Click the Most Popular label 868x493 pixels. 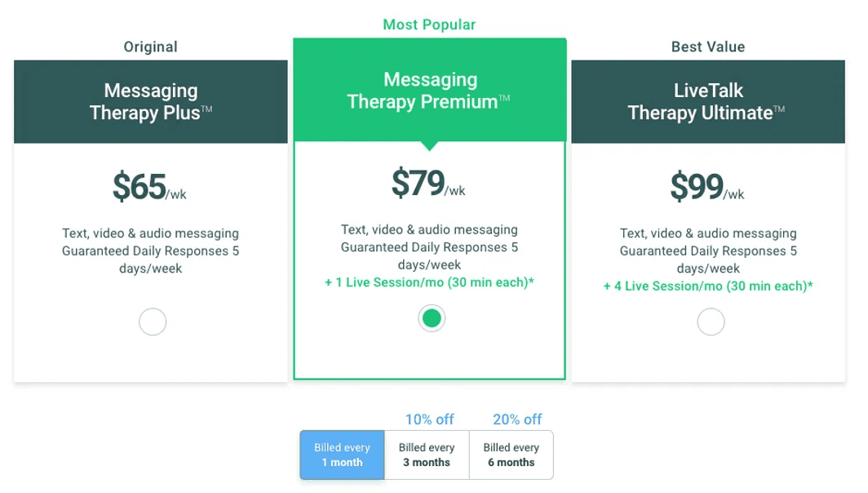point(429,24)
